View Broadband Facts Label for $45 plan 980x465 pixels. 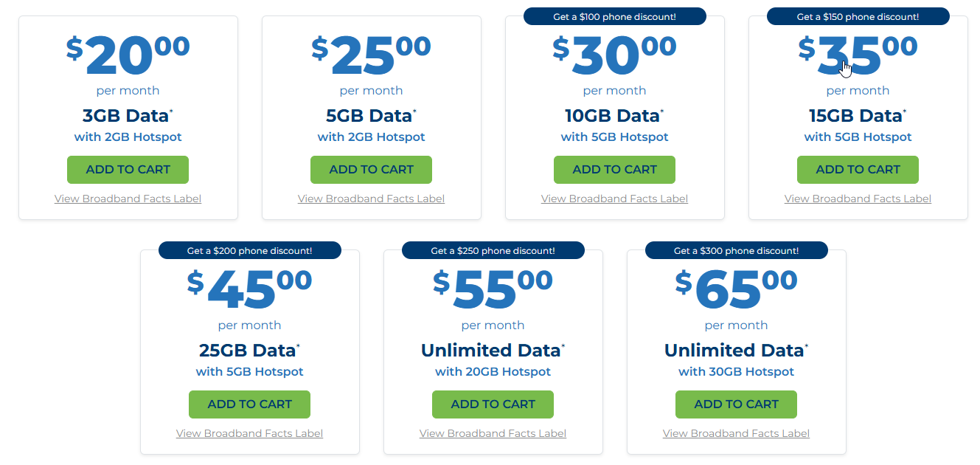[249, 433]
